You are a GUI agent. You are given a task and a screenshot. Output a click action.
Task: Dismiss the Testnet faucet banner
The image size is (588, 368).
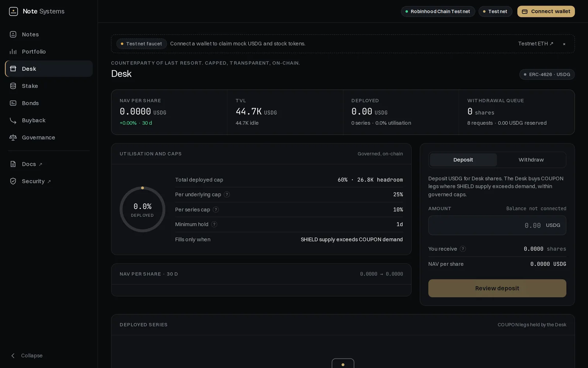click(564, 44)
